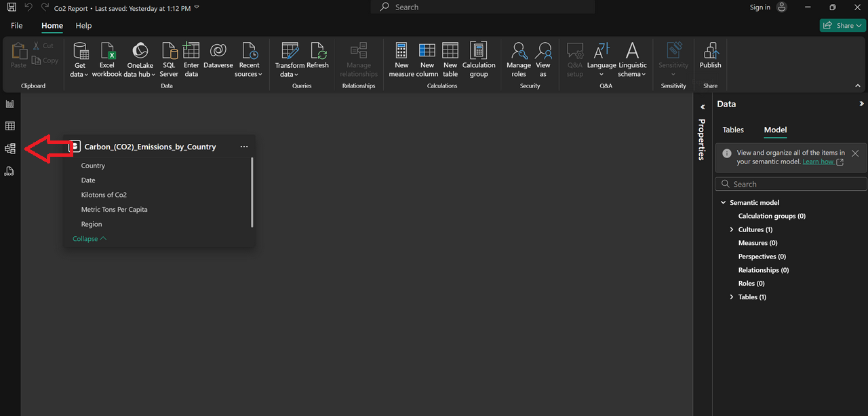Screen dimensions: 868x416
Task: Switch to Table view in sidebar
Action: click(x=9, y=126)
